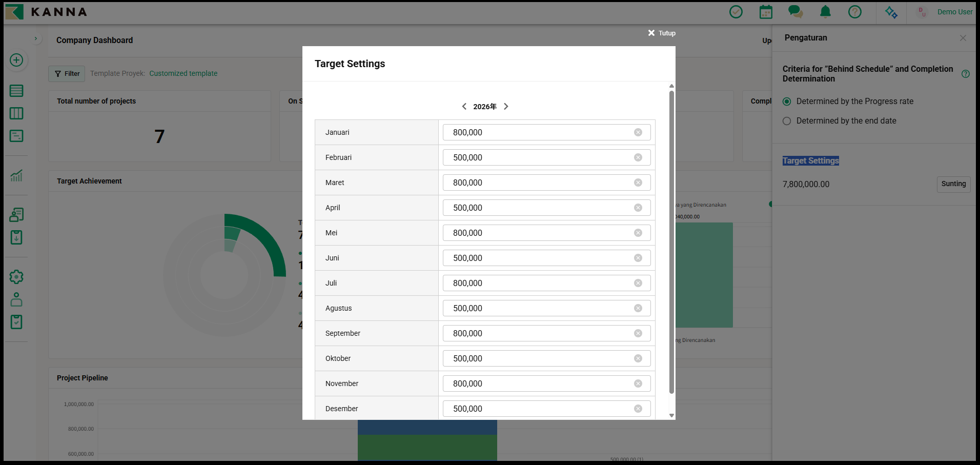Select Determined by the end date
Screen dimensions: 980x465
click(x=787, y=121)
